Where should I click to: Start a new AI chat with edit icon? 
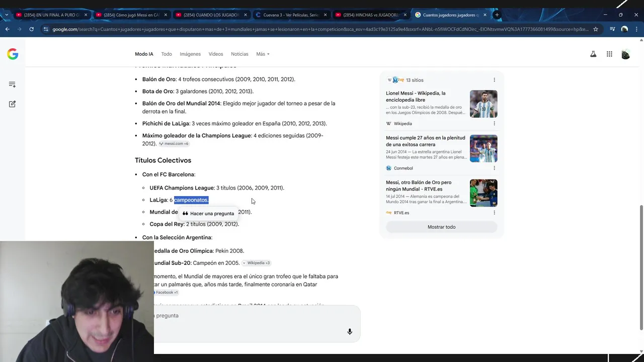coord(12,104)
